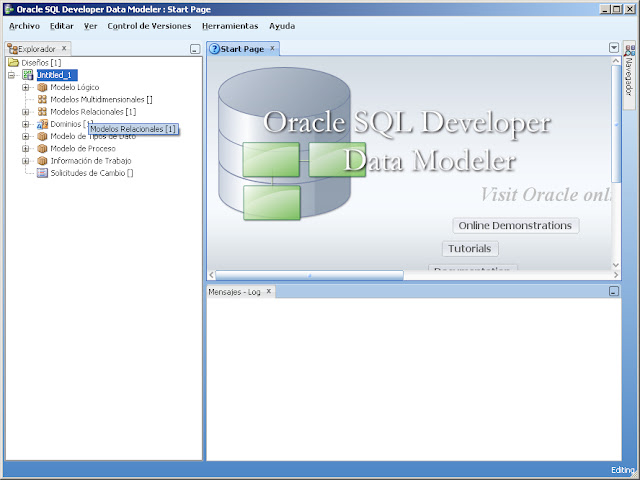Click the Explorador tab tree icon
This screenshot has width=640, height=480.
click(13, 49)
